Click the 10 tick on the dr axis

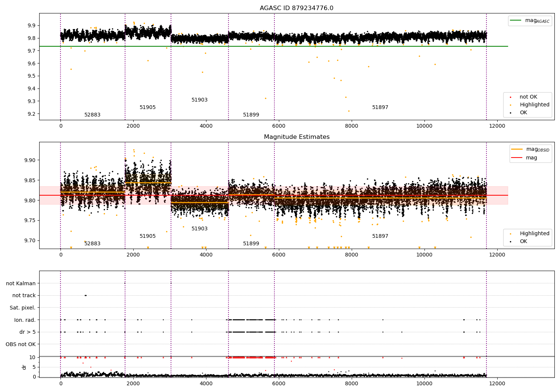[x=32, y=357]
